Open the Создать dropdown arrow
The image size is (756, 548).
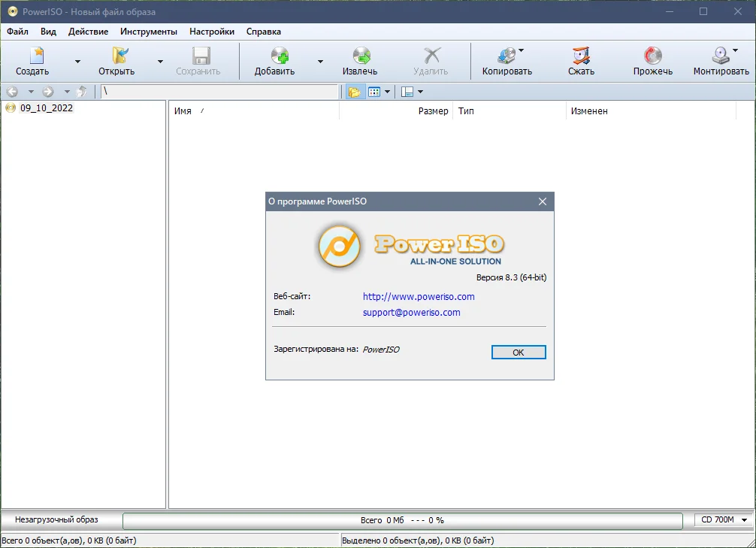pos(77,61)
